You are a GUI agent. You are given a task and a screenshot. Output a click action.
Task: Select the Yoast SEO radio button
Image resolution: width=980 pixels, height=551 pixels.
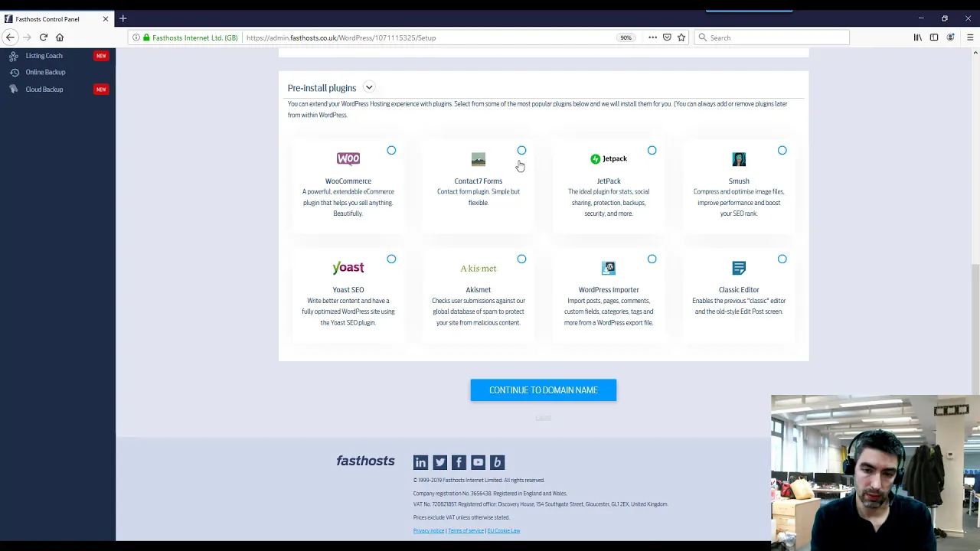[391, 259]
